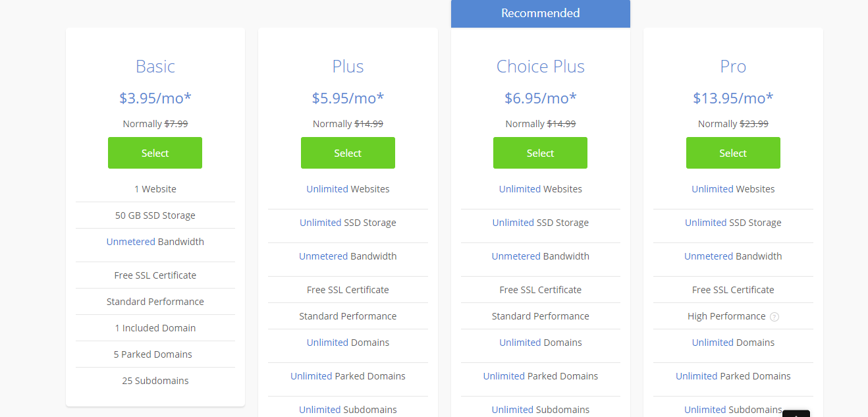The image size is (868, 417).
Task: Click the black scroll-to-top arrow button
Action: tap(796, 413)
